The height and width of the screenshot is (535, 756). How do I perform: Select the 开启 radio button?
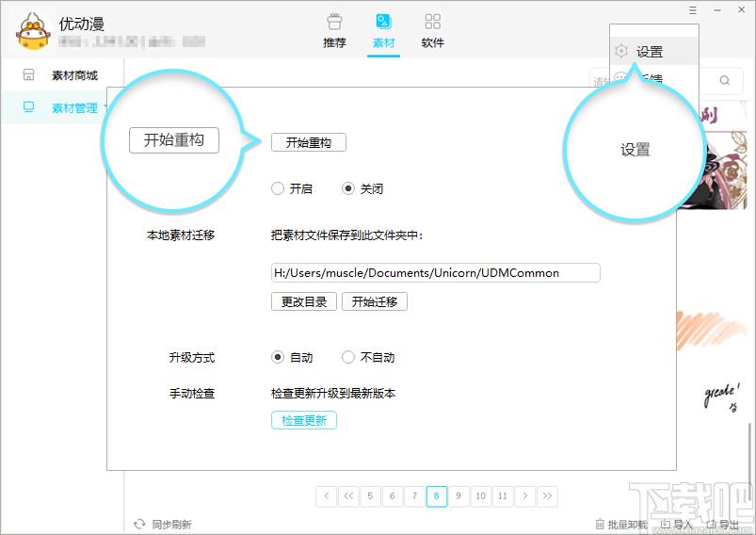click(278, 188)
